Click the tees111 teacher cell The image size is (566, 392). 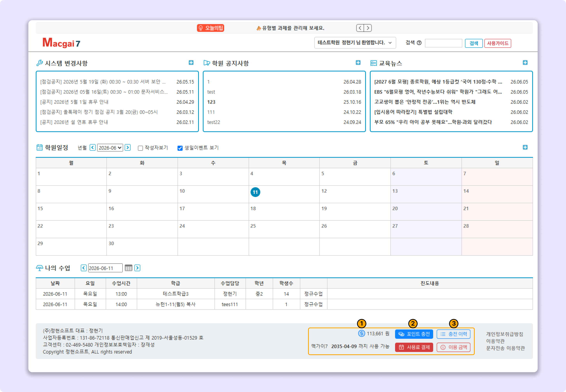pos(230,304)
